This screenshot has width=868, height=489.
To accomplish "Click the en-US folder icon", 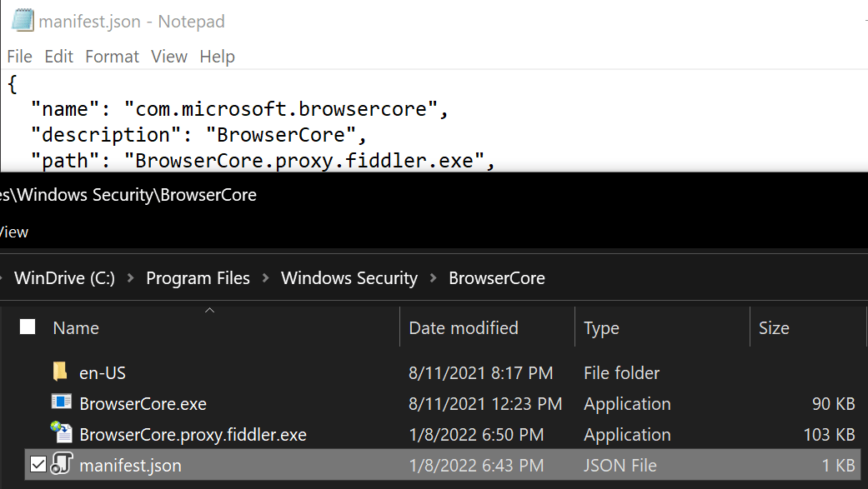I will click(x=60, y=372).
